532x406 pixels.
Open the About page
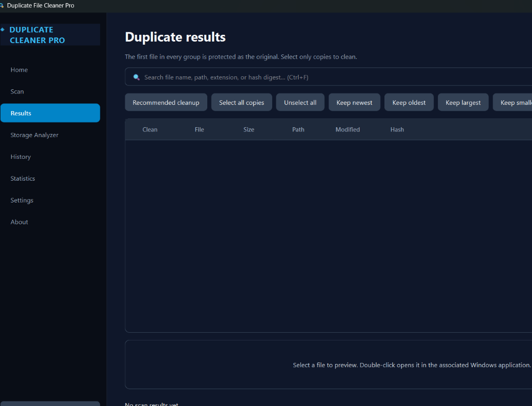coord(50,222)
